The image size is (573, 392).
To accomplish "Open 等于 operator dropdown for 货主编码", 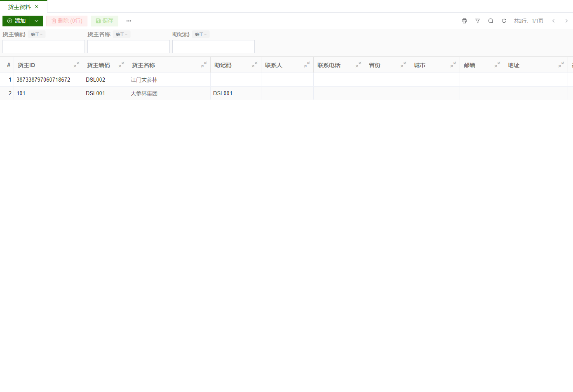I will (37, 35).
